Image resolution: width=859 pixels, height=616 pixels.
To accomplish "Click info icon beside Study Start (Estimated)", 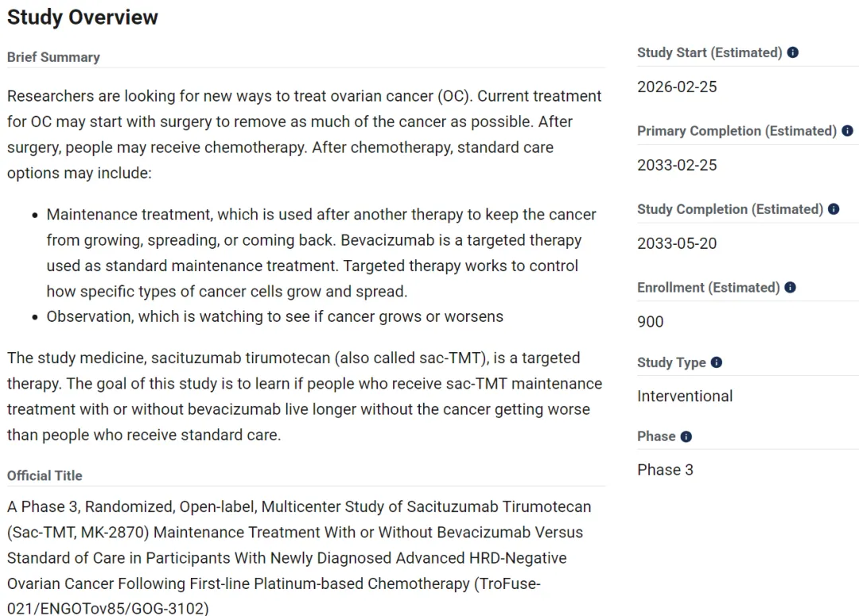I will [793, 53].
